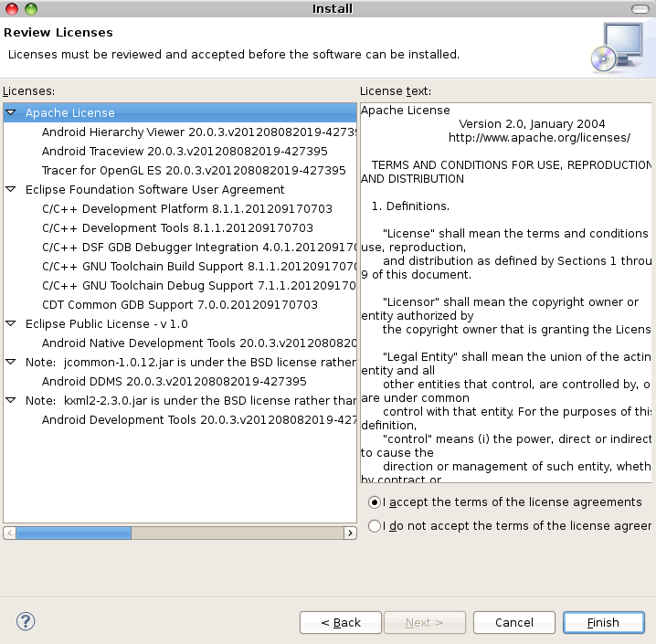Collapse the kxml2-2.3.0.jar note group
This screenshot has width=656, height=644.
pyautogui.click(x=11, y=401)
